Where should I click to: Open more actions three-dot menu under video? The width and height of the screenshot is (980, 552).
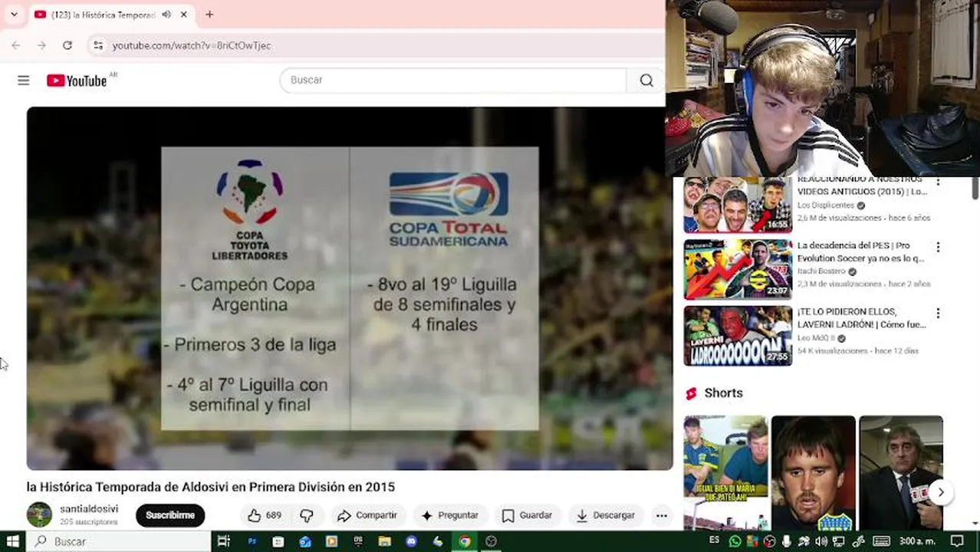(661, 515)
